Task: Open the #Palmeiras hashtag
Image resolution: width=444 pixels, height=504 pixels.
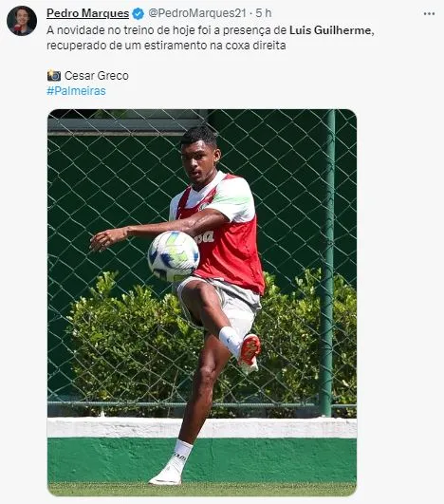Action: coord(76,91)
